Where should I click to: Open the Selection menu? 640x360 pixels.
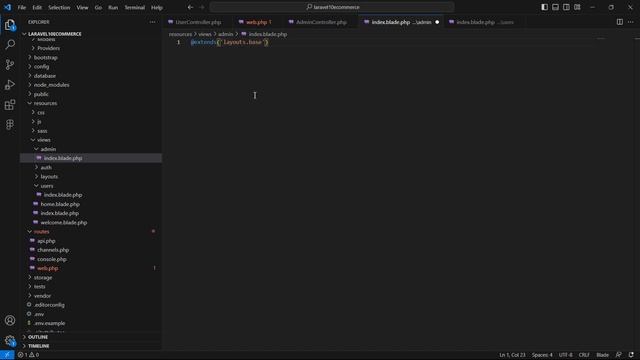[x=59, y=7]
